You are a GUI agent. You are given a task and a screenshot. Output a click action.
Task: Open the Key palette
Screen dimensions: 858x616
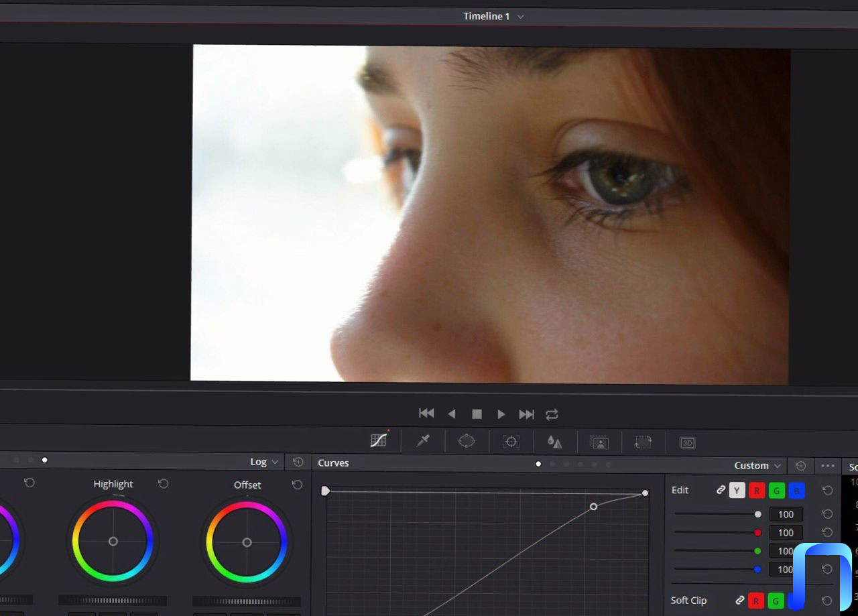pos(599,442)
